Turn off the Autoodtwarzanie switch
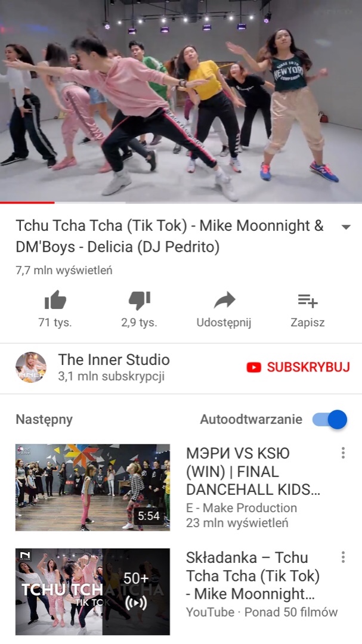Screen dimensions: 362x644 pyautogui.click(x=330, y=419)
